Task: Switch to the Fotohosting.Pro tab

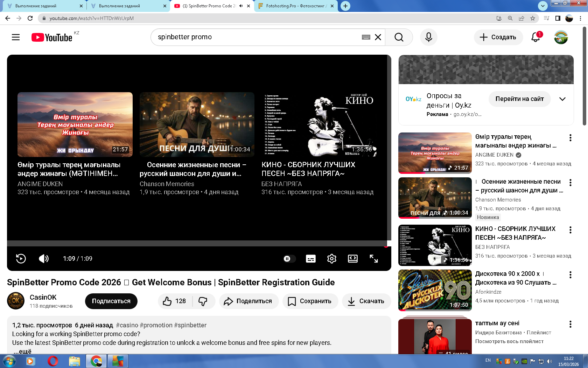Action: (296, 6)
